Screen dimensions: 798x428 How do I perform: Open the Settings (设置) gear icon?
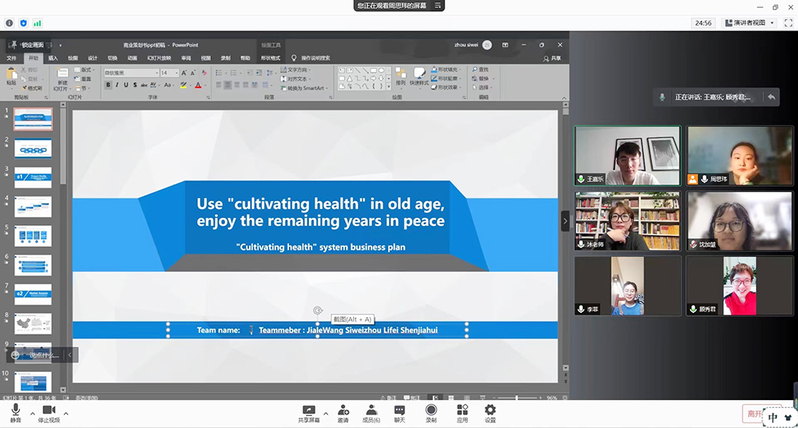pyautogui.click(x=490, y=411)
